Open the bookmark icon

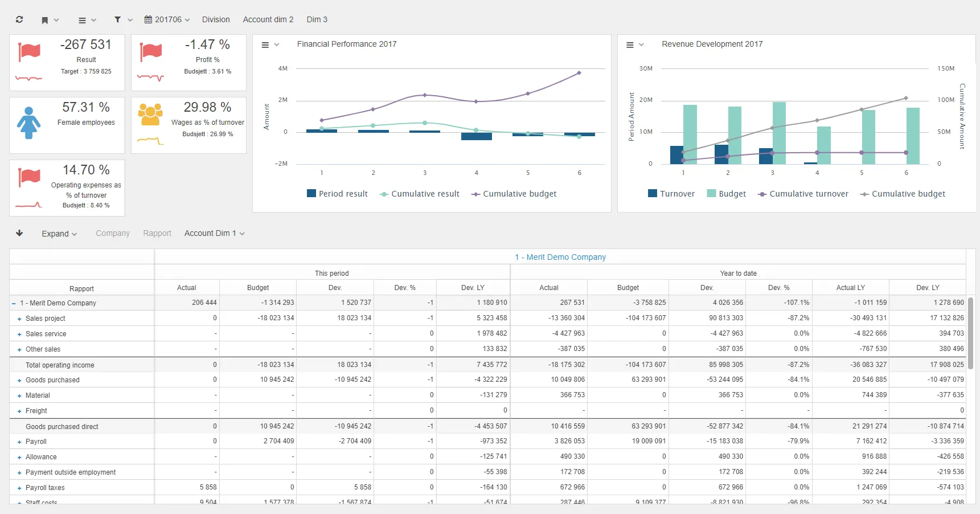click(x=45, y=19)
